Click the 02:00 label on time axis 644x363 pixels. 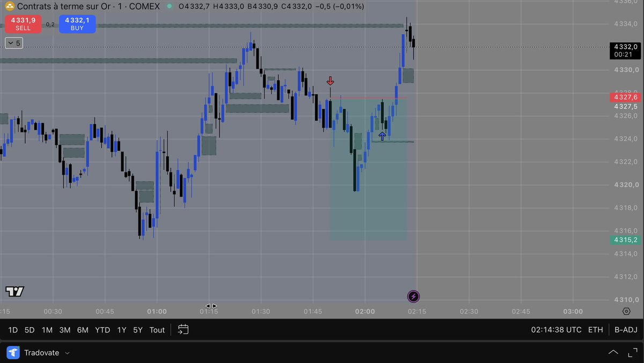pos(364,311)
